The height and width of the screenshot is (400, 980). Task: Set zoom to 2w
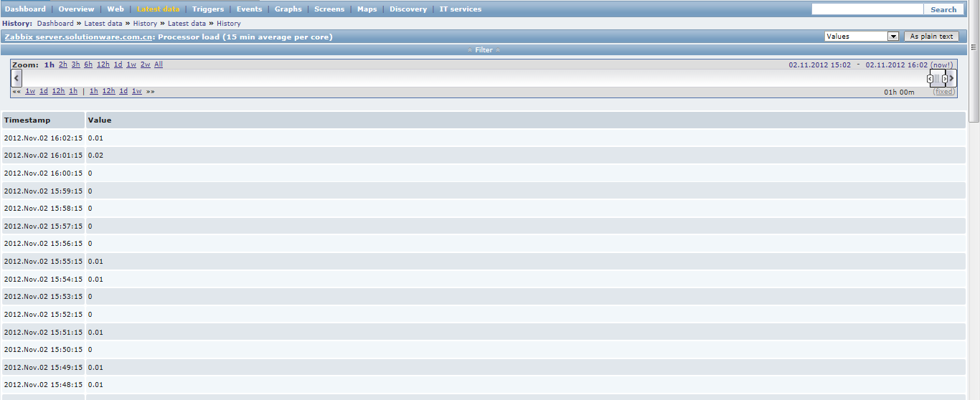pos(146,65)
